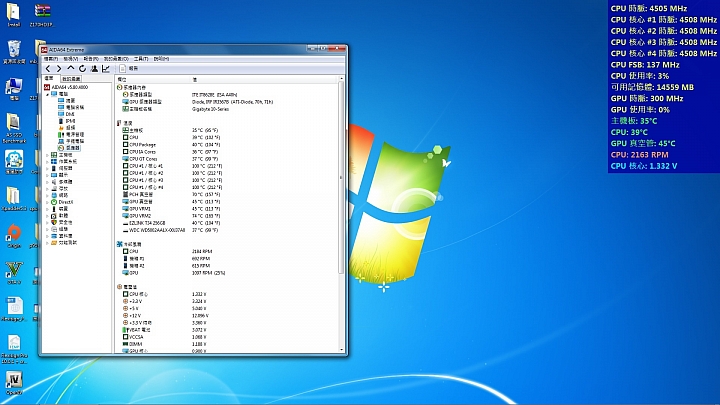Click the Report page button in the toolbar

tap(129, 68)
